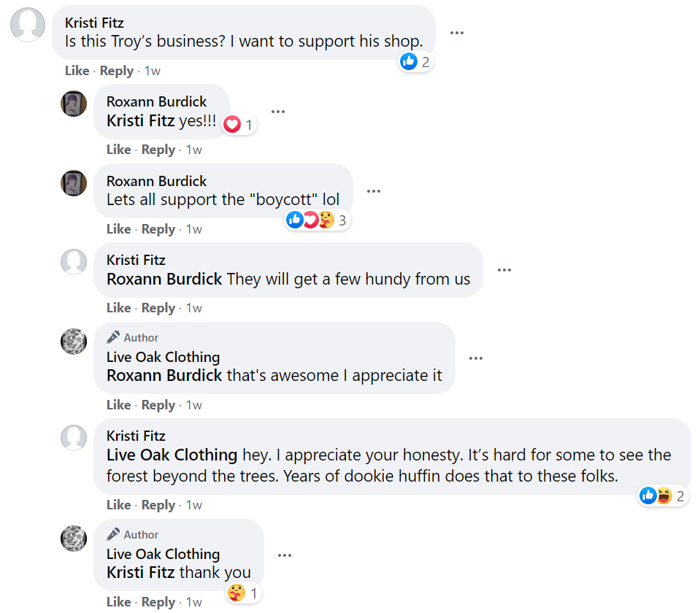Open the three-dot menu beside the "boycott" lol comment

374,191
